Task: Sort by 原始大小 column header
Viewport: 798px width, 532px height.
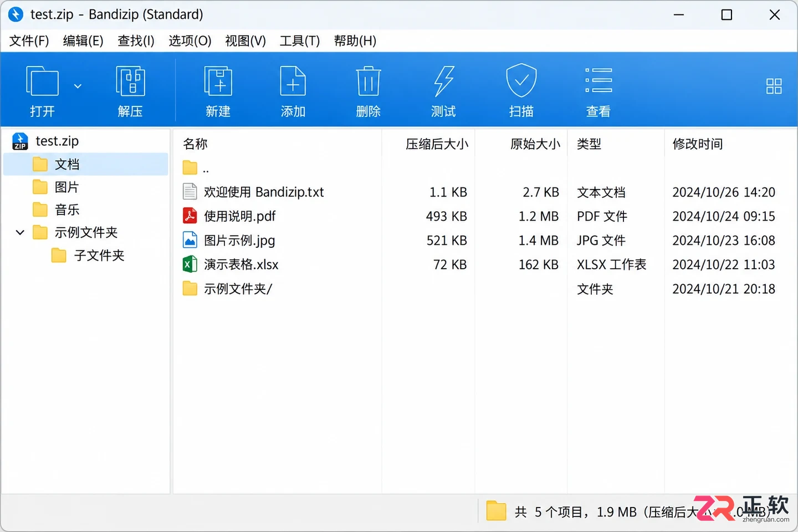Action: click(535, 144)
